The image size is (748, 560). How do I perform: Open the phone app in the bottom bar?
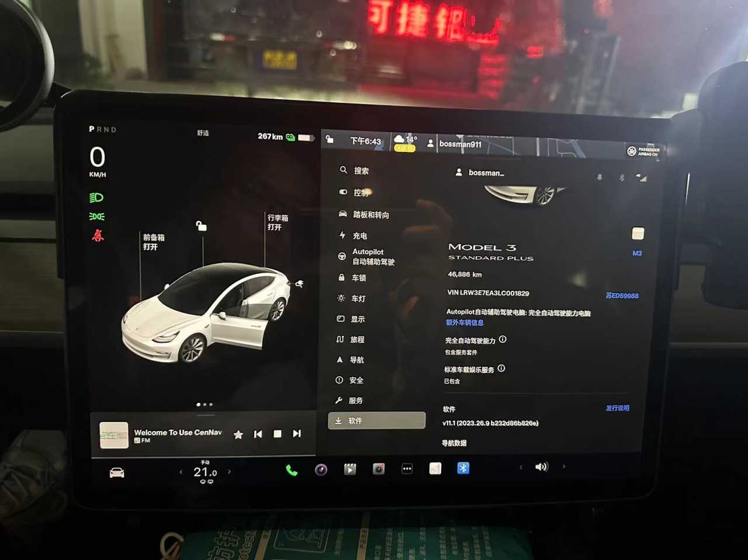[292, 470]
